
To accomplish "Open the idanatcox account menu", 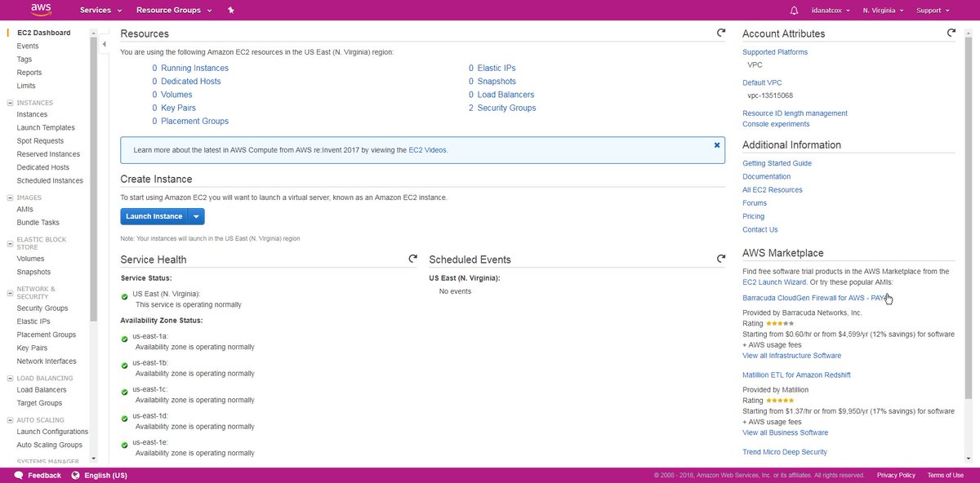I will pos(831,11).
